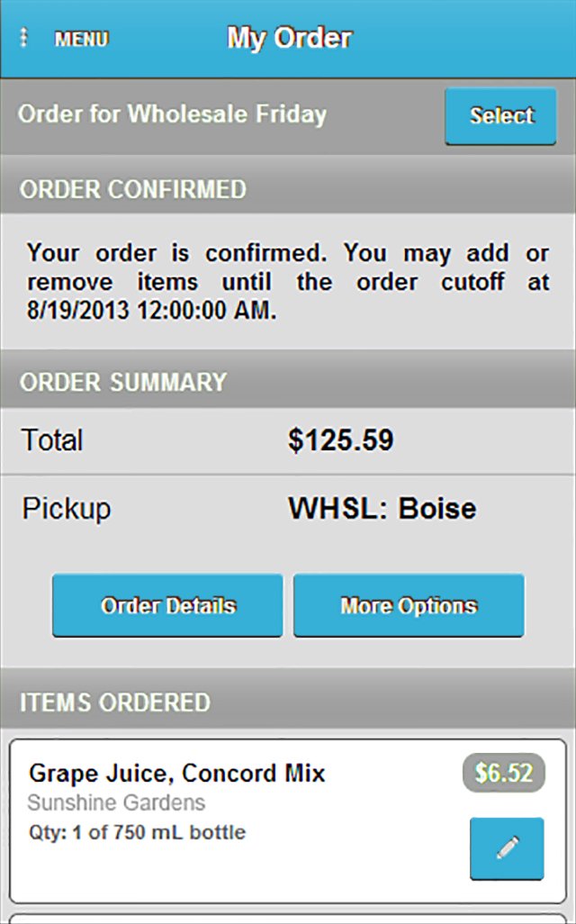Open the Grape Juice, Concord Mix item
576x924 pixels.
pyautogui.click(x=177, y=773)
